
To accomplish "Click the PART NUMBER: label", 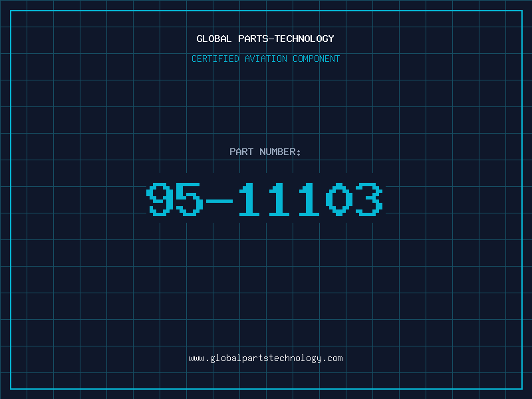I will coord(265,152).
